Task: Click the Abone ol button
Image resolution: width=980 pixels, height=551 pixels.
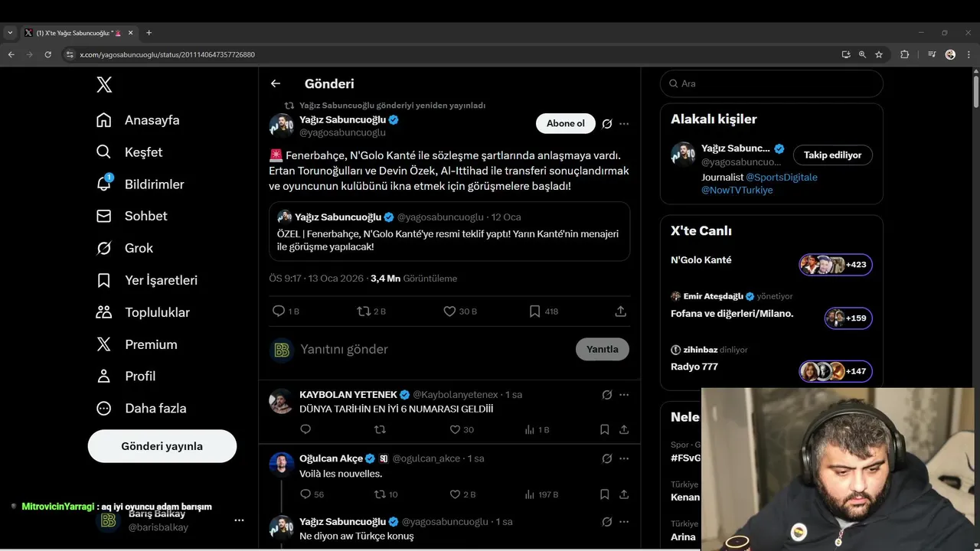Action: 566,123
